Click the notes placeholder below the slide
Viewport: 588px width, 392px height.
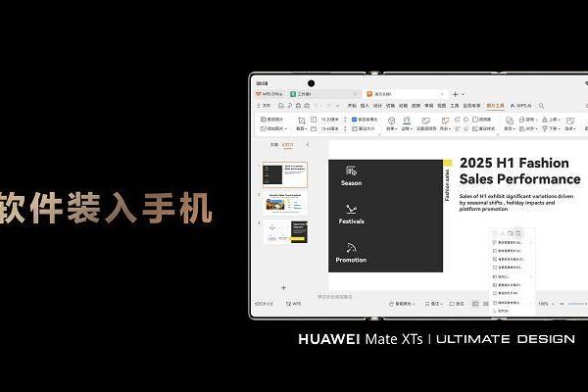335,297
